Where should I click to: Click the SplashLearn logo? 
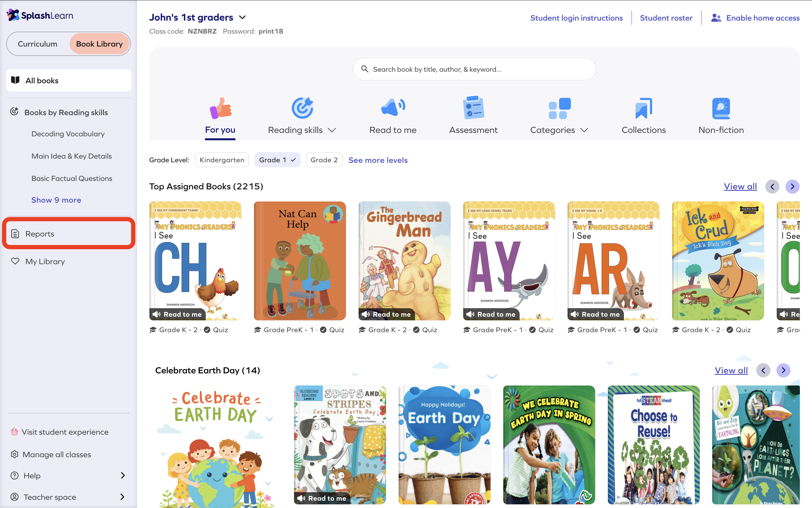[x=39, y=15]
